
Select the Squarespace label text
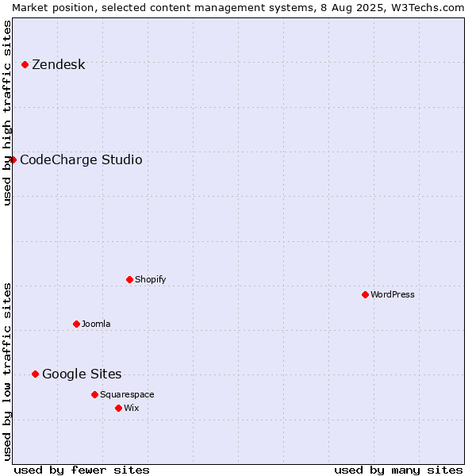pos(127,394)
